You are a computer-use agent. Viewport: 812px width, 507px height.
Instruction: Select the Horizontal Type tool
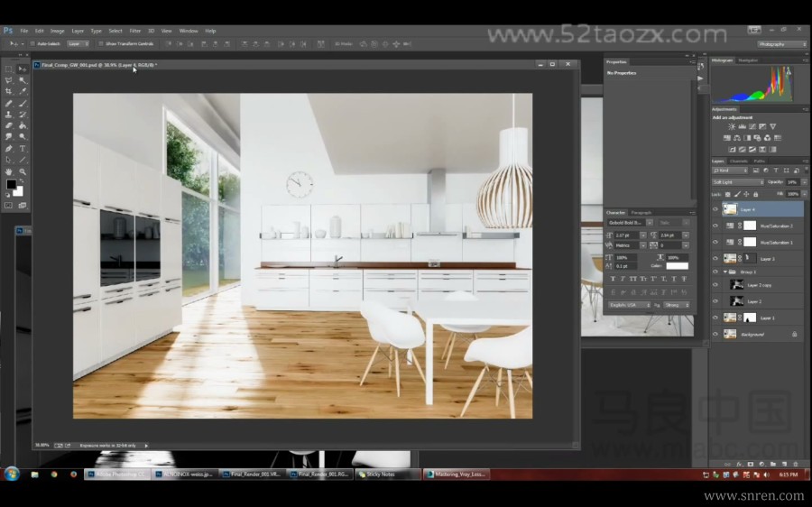click(x=23, y=149)
